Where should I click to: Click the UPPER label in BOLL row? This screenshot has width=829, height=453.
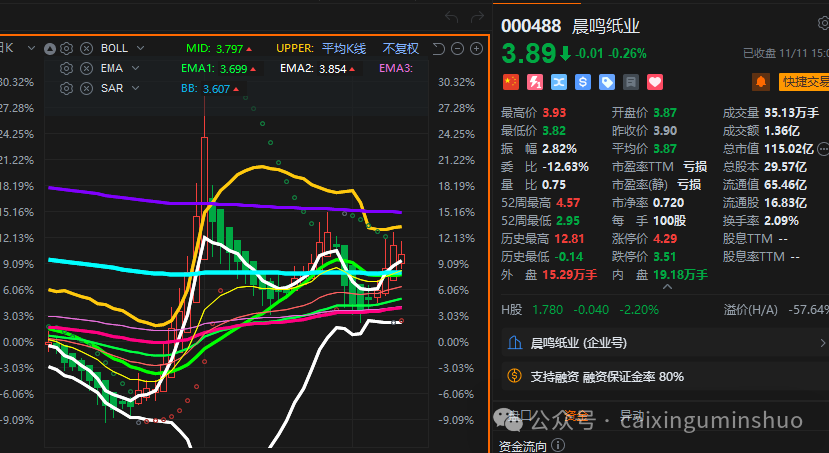[295, 49]
